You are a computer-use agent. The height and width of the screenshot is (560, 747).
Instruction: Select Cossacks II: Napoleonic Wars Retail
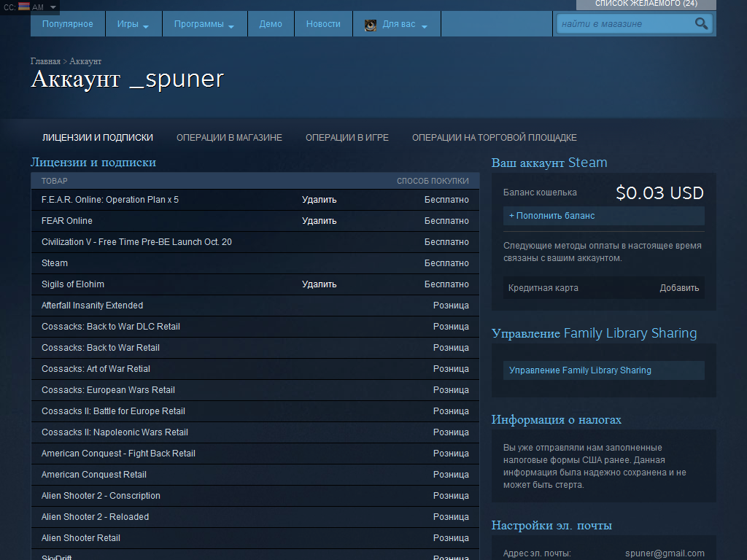[255, 432]
